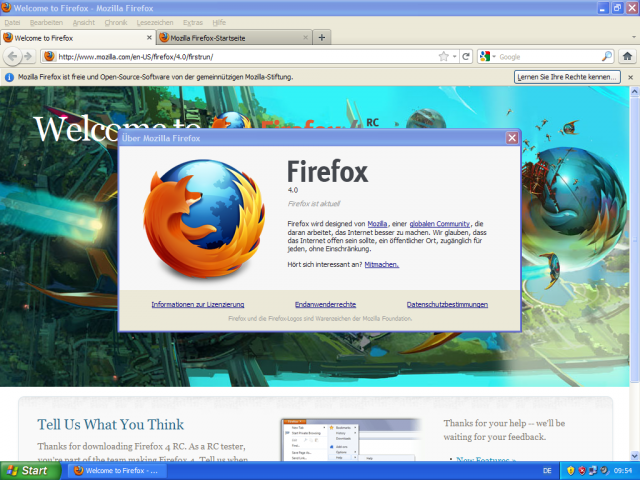Open the Home page via house icon
The width and height of the screenshot is (640, 480).
[x=627, y=56]
